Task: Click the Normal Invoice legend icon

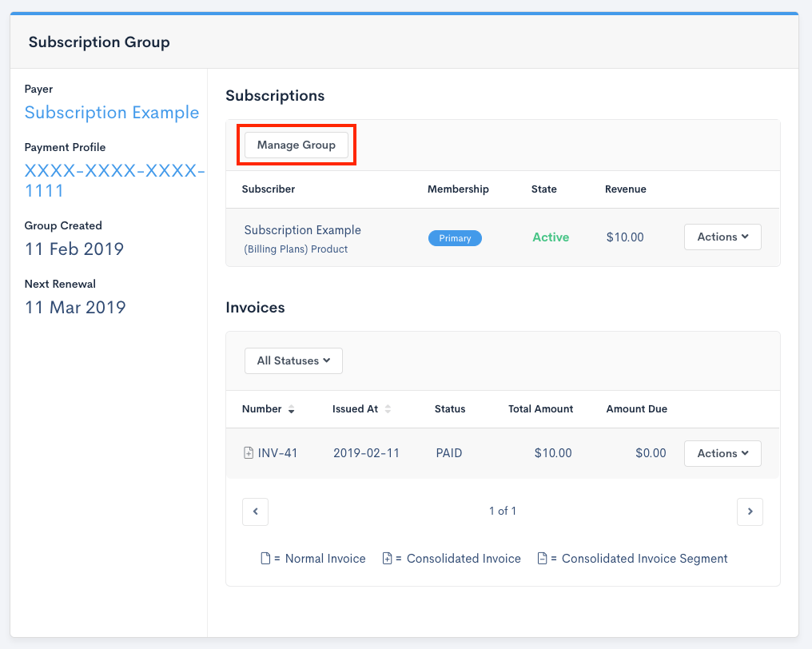Action: click(265, 559)
